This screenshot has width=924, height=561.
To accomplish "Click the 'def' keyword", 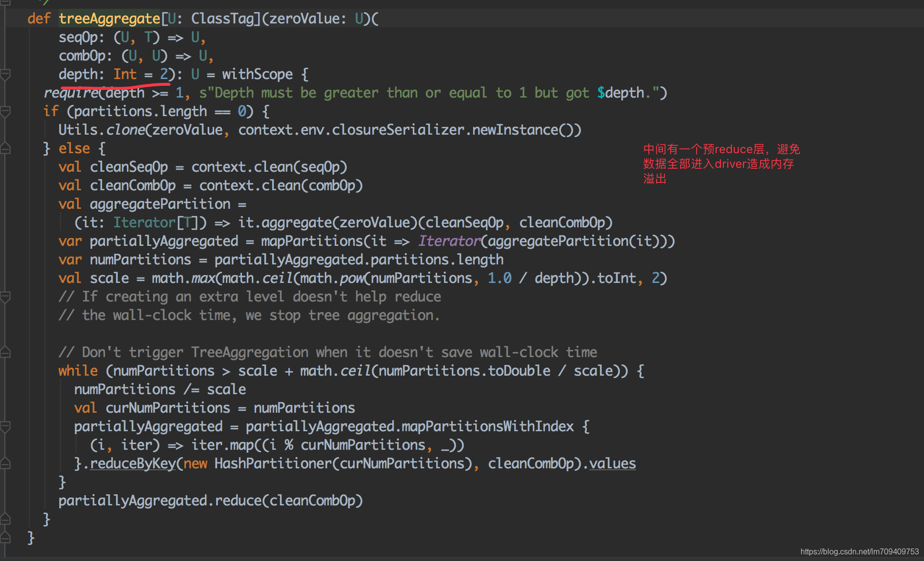I will tap(39, 19).
